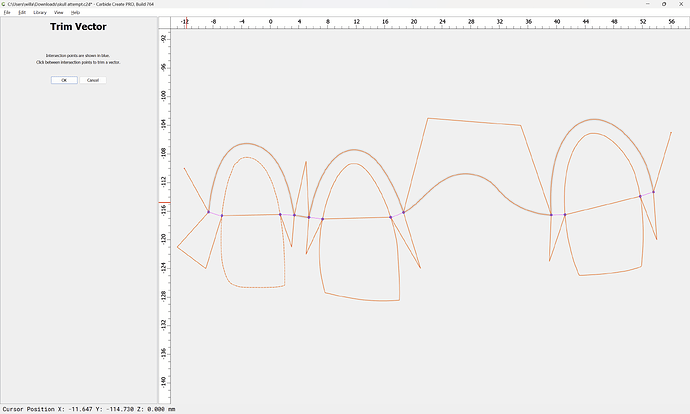The height and width of the screenshot is (414, 690).
Task: Click the red cursor marker on the top ruler
Action: (x=187, y=22)
